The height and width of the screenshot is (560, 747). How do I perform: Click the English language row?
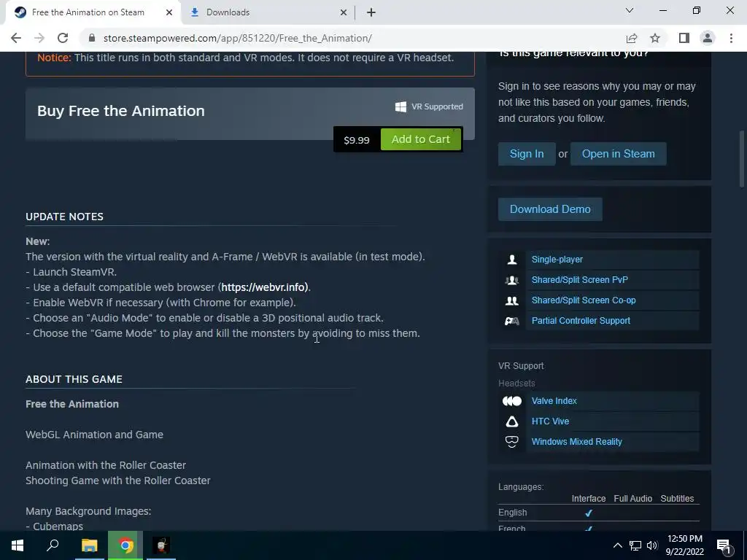(x=599, y=513)
